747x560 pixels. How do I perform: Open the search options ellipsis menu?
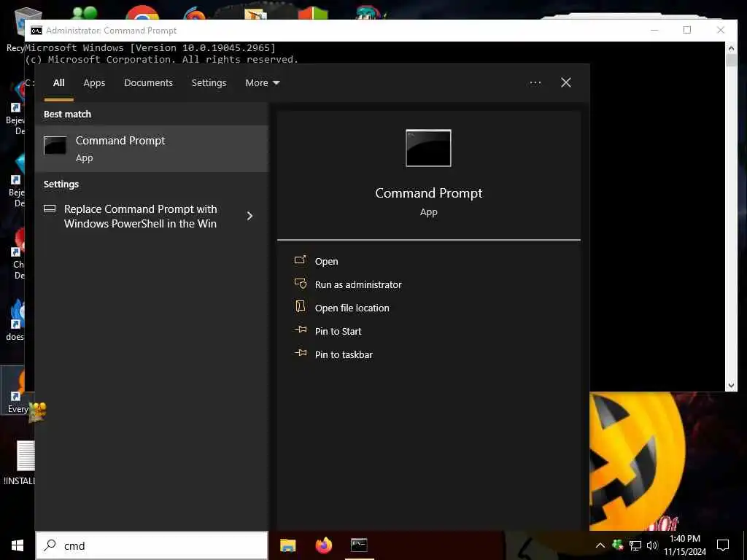click(535, 83)
